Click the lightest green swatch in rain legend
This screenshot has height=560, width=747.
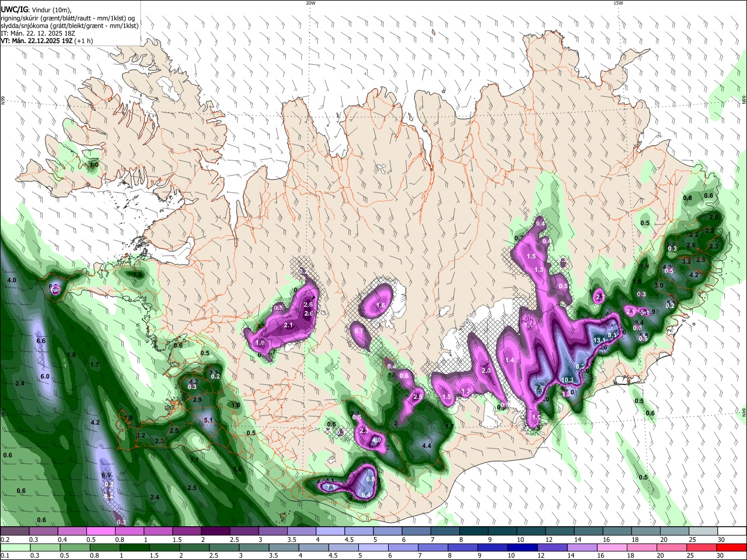click(15, 547)
